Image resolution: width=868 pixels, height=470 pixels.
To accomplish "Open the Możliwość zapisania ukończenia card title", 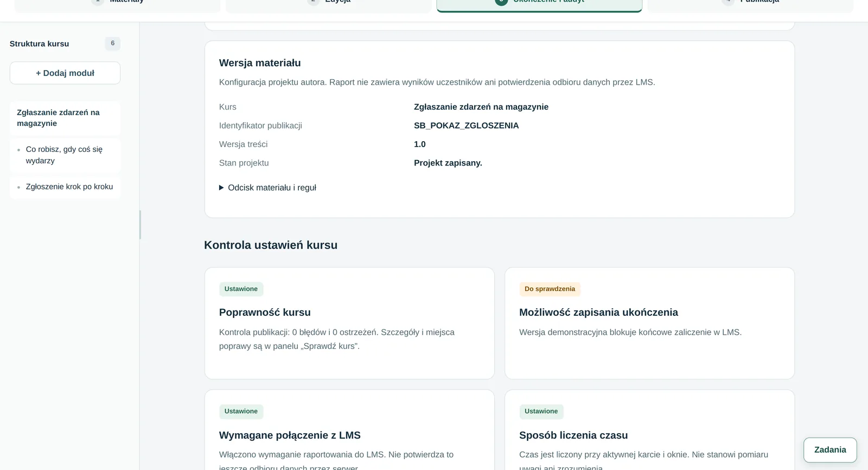I will (x=598, y=313).
